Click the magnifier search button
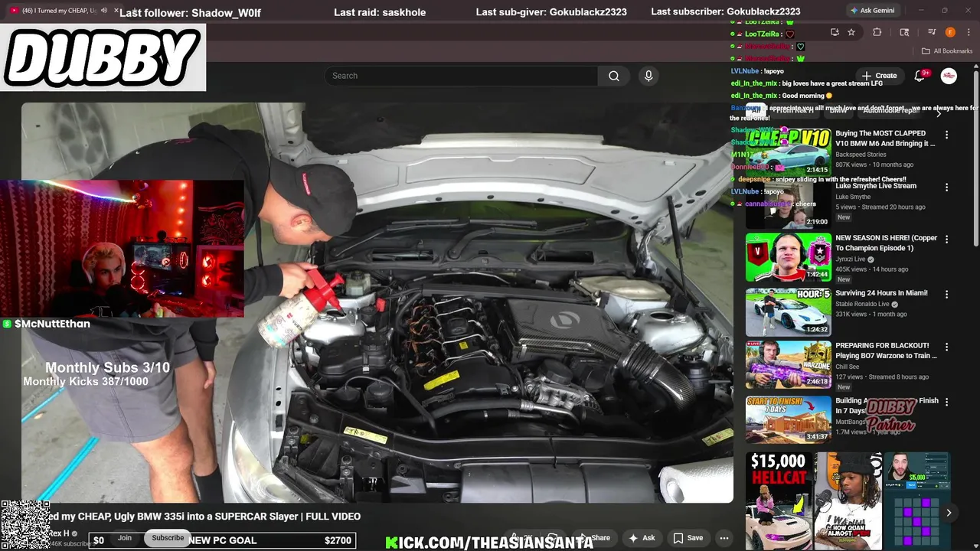This screenshot has width=980, height=551. pyautogui.click(x=614, y=76)
